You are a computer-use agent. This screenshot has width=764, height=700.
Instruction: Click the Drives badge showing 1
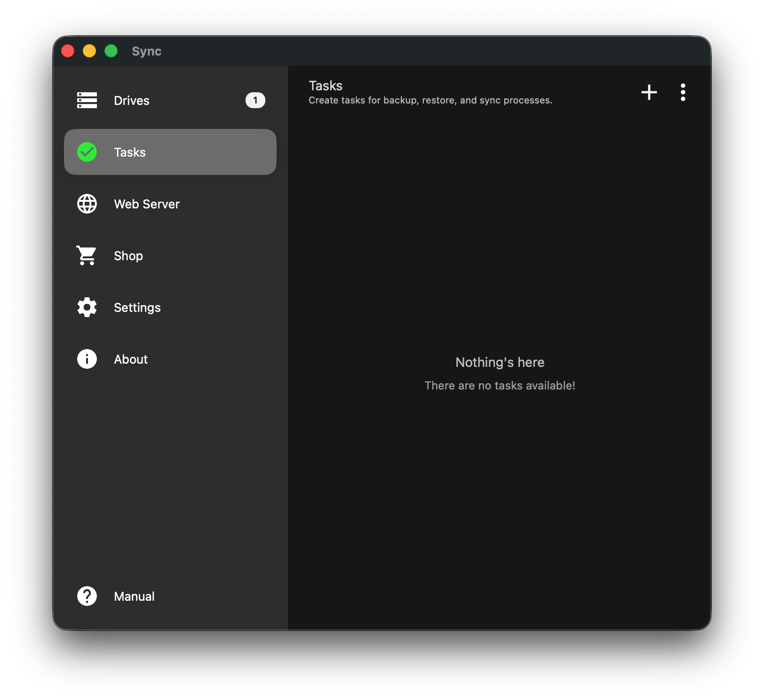pyautogui.click(x=255, y=100)
